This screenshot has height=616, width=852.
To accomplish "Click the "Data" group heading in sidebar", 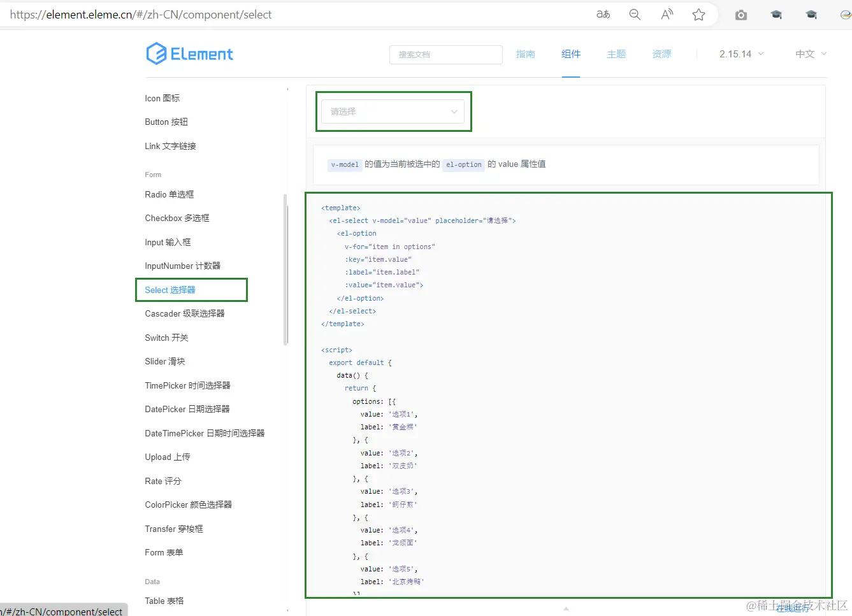I will click(x=152, y=582).
